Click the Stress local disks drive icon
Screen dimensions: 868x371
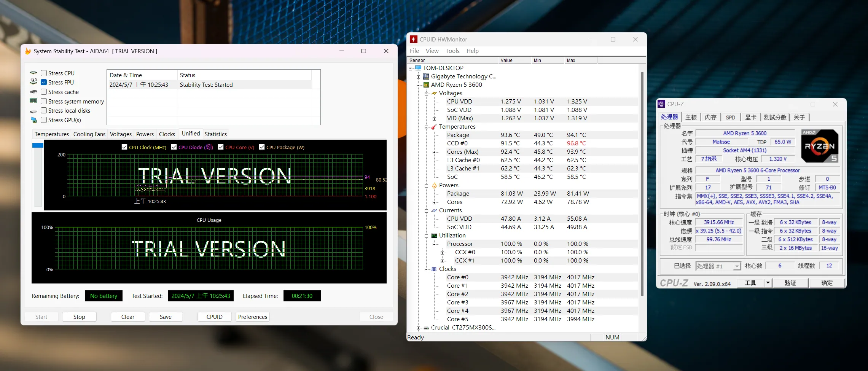(x=33, y=111)
